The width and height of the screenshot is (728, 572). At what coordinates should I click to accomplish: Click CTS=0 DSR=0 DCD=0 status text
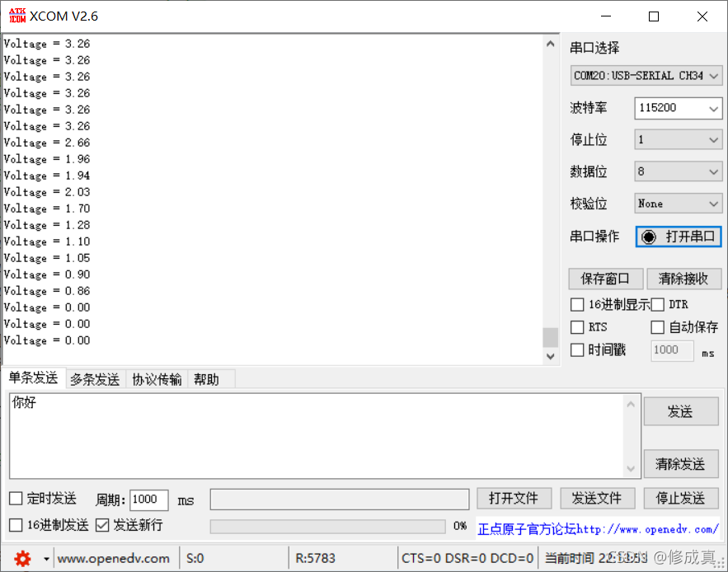[x=467, y=558]
